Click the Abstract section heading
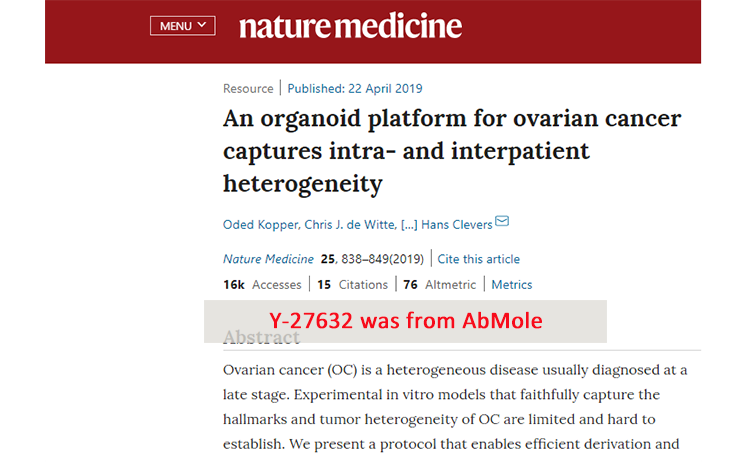This screenshot has height=462, width=747. point(262,337)
